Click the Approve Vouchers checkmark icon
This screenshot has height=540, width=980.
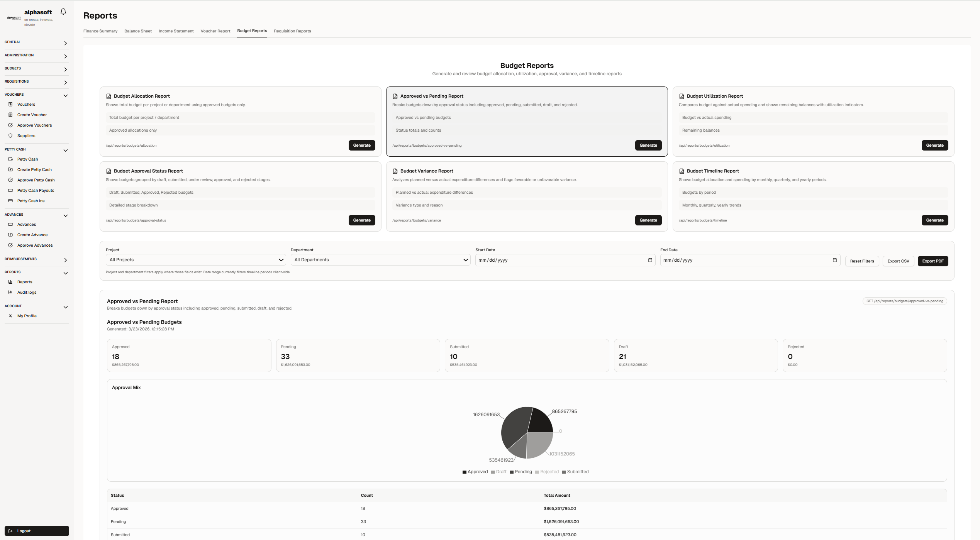(x=10, y=125)
